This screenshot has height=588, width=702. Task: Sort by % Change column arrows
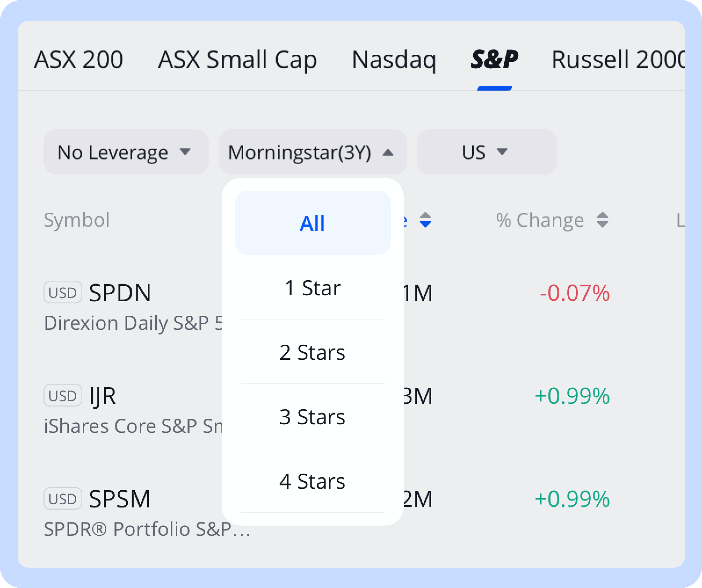(602, 220)
